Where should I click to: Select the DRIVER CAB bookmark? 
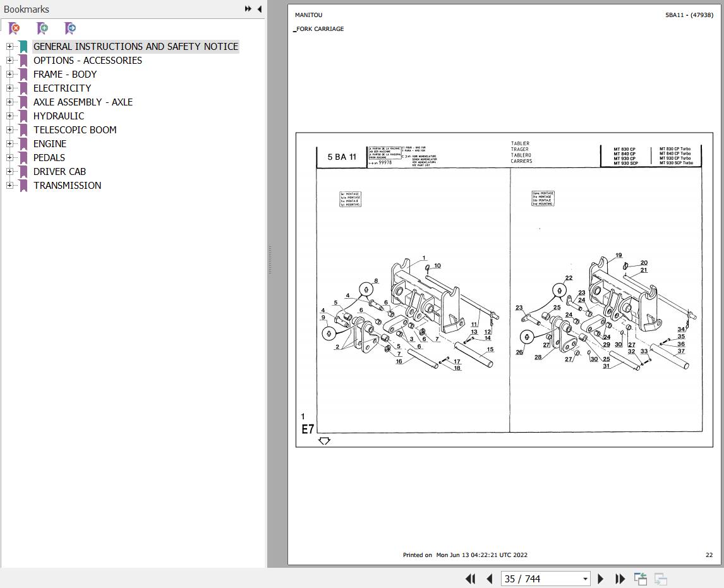point(59,172)
